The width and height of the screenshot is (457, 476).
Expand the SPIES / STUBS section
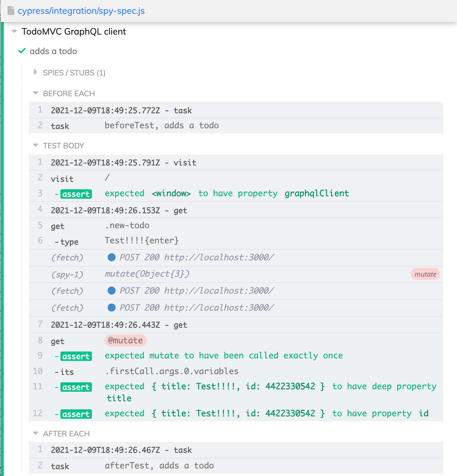35,72
